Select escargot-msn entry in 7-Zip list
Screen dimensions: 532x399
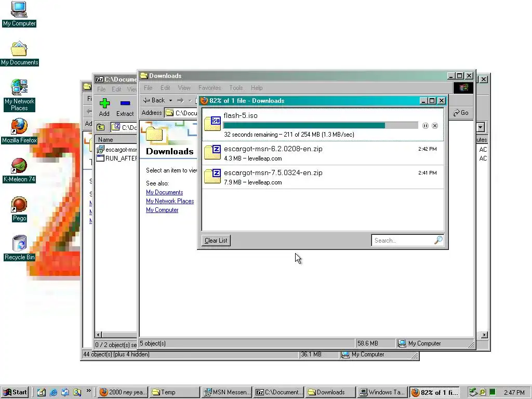coord(117,150)
